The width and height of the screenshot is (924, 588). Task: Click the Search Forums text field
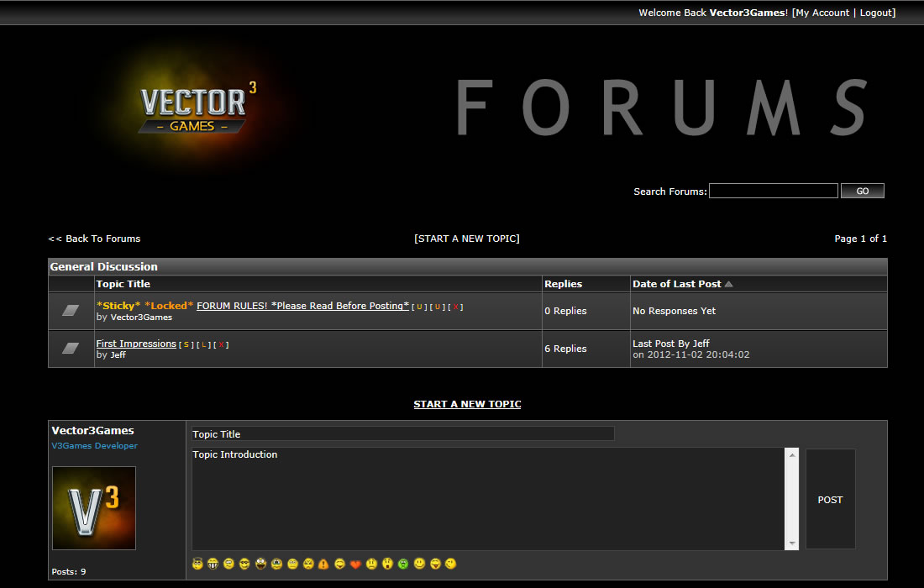[773, 192]
